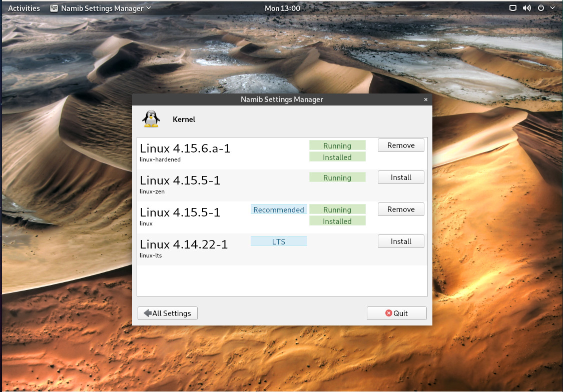Remove the recommended linux 4.15.5-1 kernel

[x=401, y=209]
